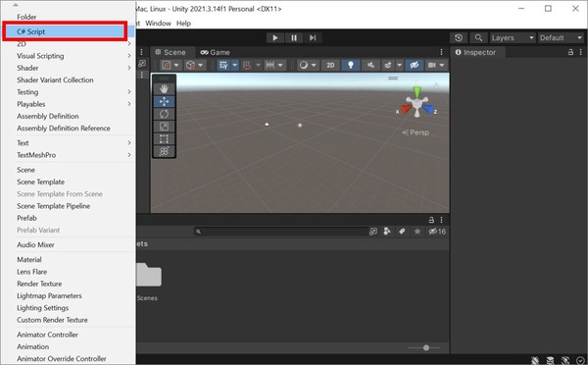Open the Scene view more options menu

[x=441, y=52]
